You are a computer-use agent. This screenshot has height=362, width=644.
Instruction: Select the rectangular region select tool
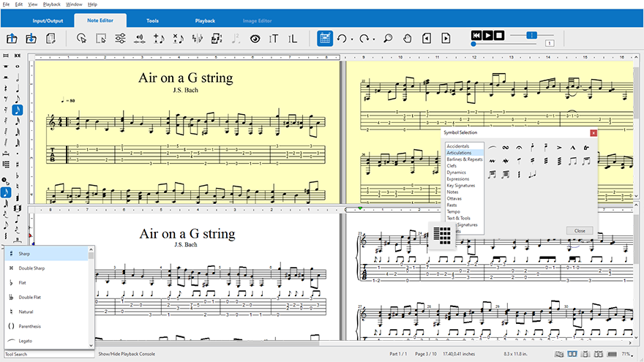click(x=101, y=39)
